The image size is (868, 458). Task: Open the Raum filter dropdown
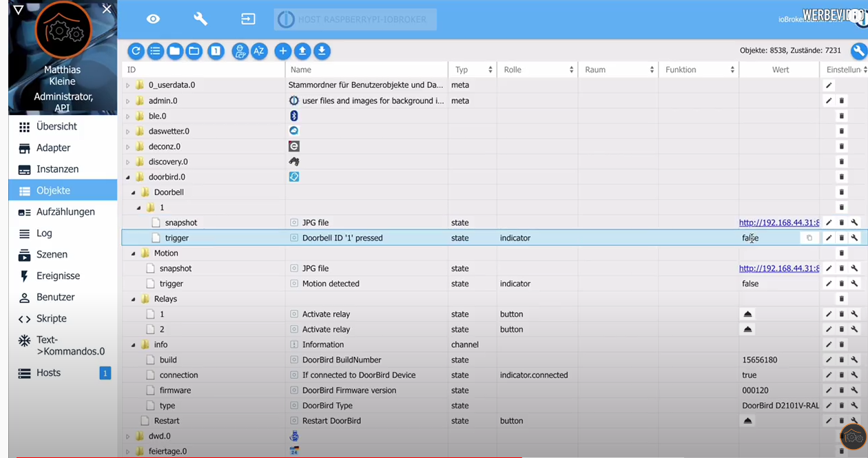[x=619, y=70]
